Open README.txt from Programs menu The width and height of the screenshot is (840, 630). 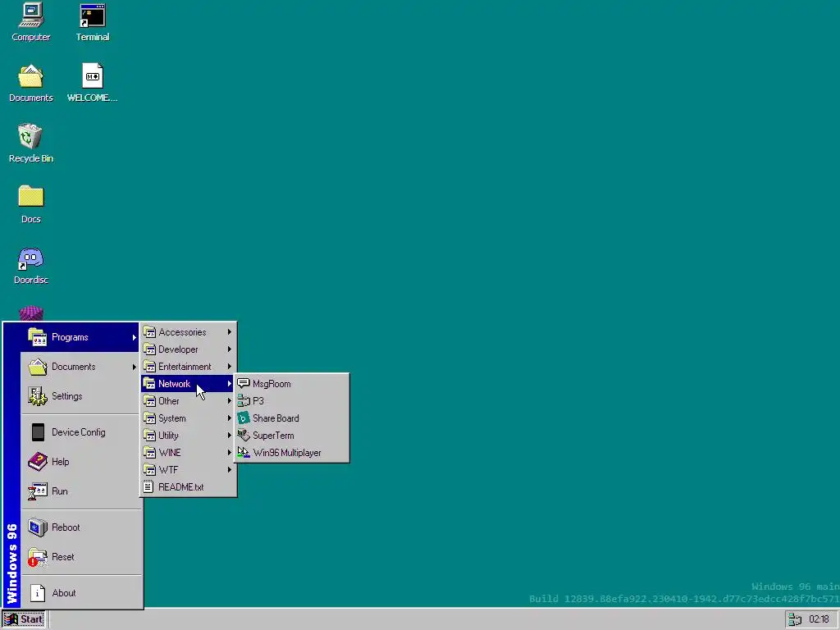click(x=188, y=487)
